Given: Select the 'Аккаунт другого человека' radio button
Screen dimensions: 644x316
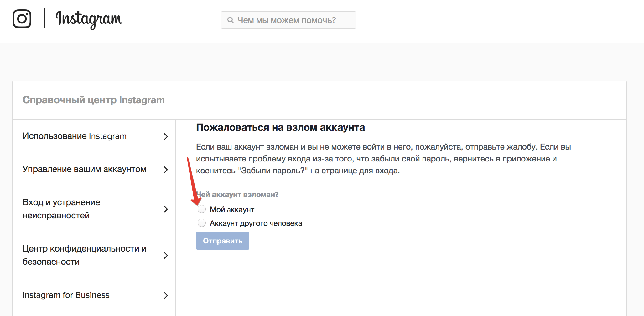Looking at the screenshot, I should (x=202, y=223).
